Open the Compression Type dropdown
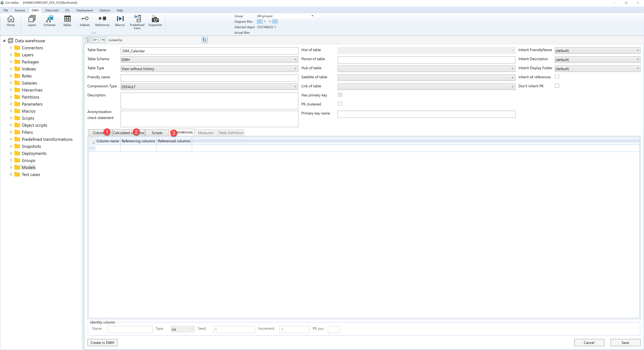Screen dimensions: 644x350 click(209, 87)
